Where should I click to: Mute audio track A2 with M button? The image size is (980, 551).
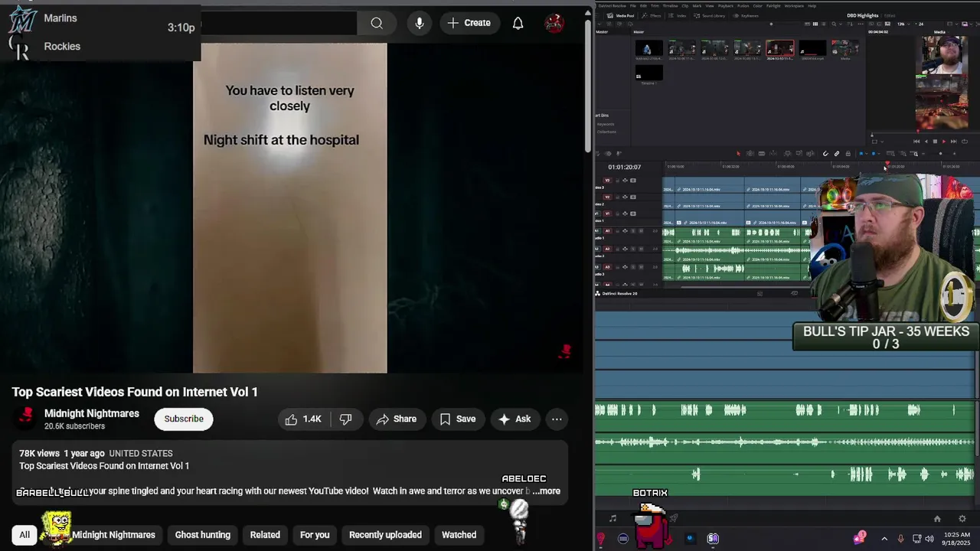[641, 249]
